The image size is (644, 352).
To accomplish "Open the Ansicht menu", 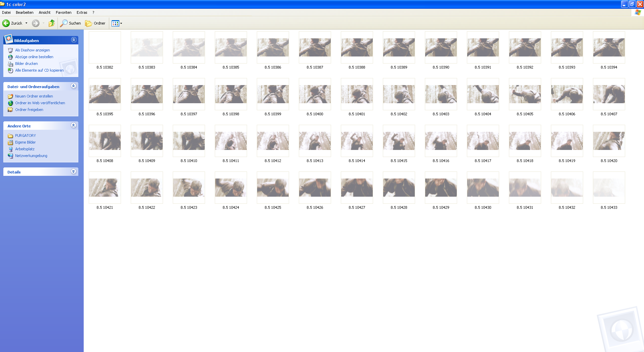I will [44, 12].
